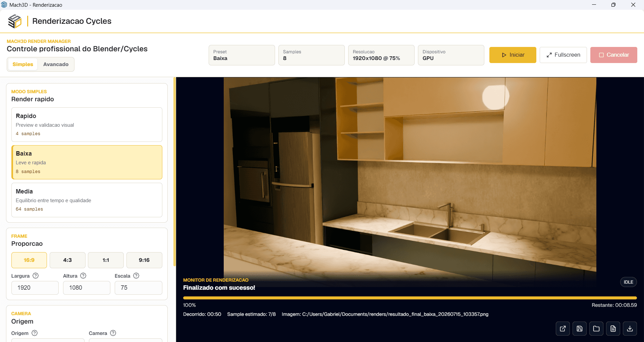Image resolution: width=644 pixels, height=342 pixels.
Task: Switch to the Avancado tab
Action: click(56, 64)
